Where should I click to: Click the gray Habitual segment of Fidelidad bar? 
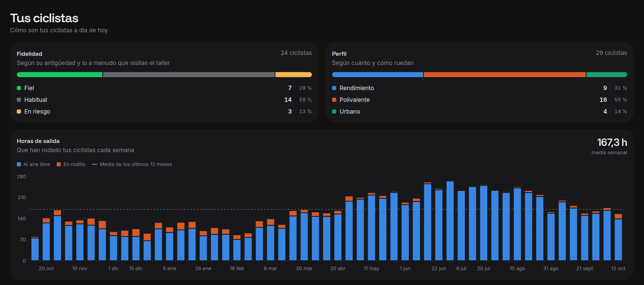(x=189, y=75)
